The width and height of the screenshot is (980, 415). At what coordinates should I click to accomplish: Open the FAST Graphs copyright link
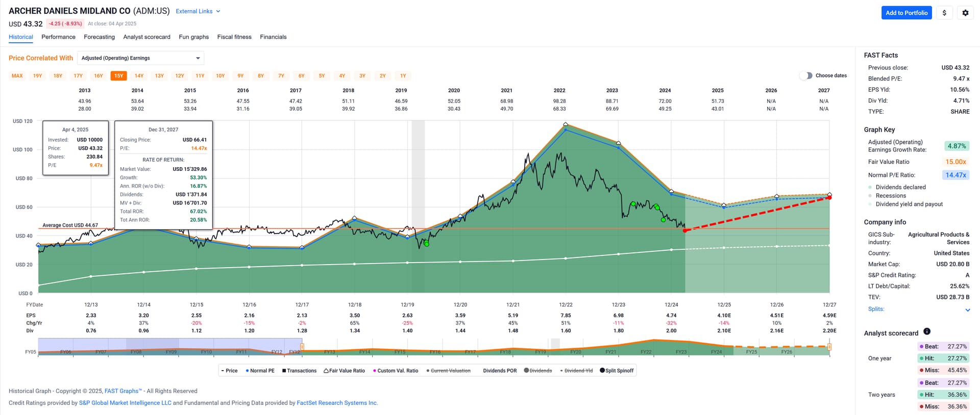[123, 391]
